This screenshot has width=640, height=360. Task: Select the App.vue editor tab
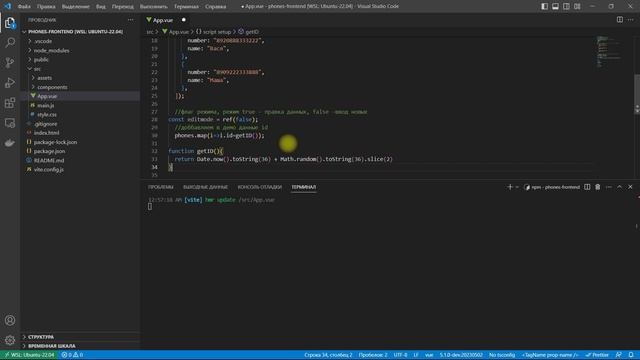(163, 20)
